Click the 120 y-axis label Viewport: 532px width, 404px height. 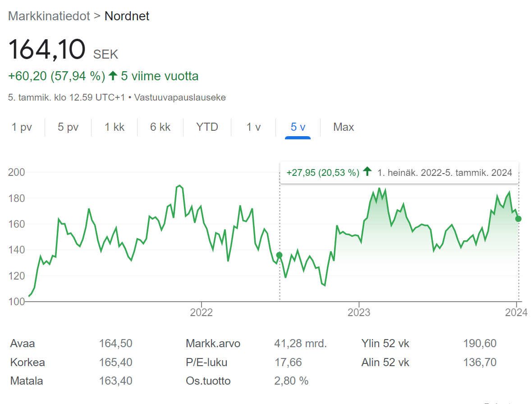pyautogui.click(x=17, y=276)
